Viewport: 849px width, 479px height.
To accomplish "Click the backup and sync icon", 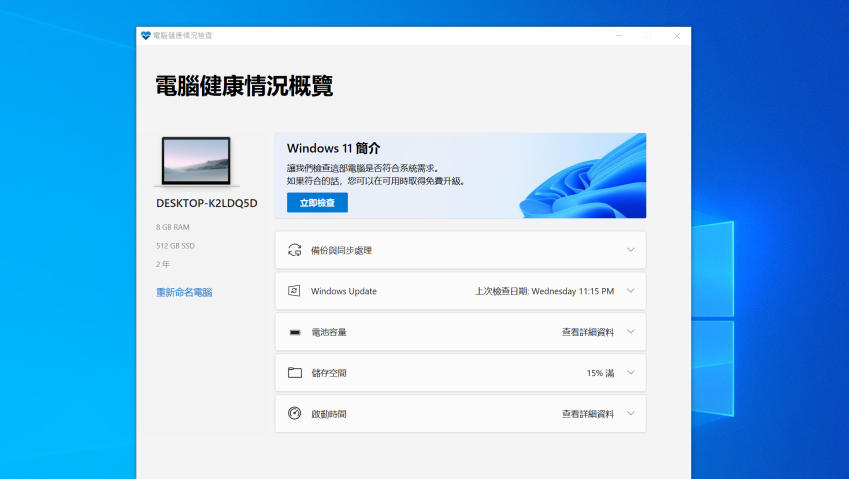I will click(x=295, y=250).
